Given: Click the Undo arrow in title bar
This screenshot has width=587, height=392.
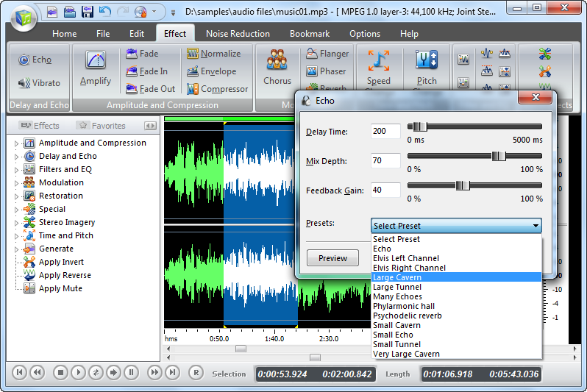Looking at the screenshot, I should [x=104, y=12].
